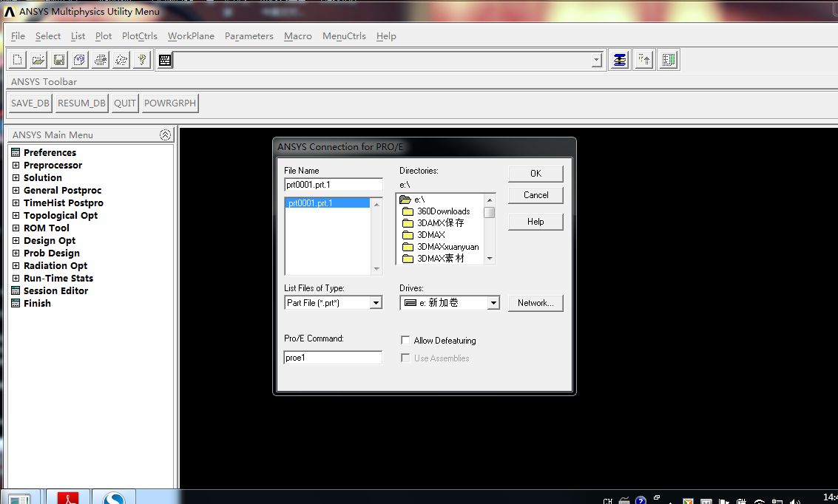Click the Open ANSYS File icon
Image resolution: width=838 pixels, height=504 pixels.
coord(38,60)
